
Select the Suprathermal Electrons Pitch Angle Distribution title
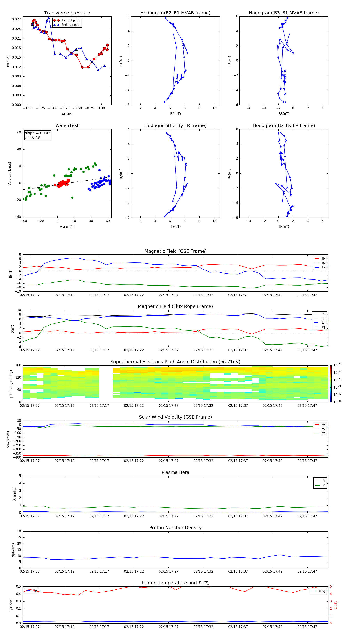click(x=175, y=362)
